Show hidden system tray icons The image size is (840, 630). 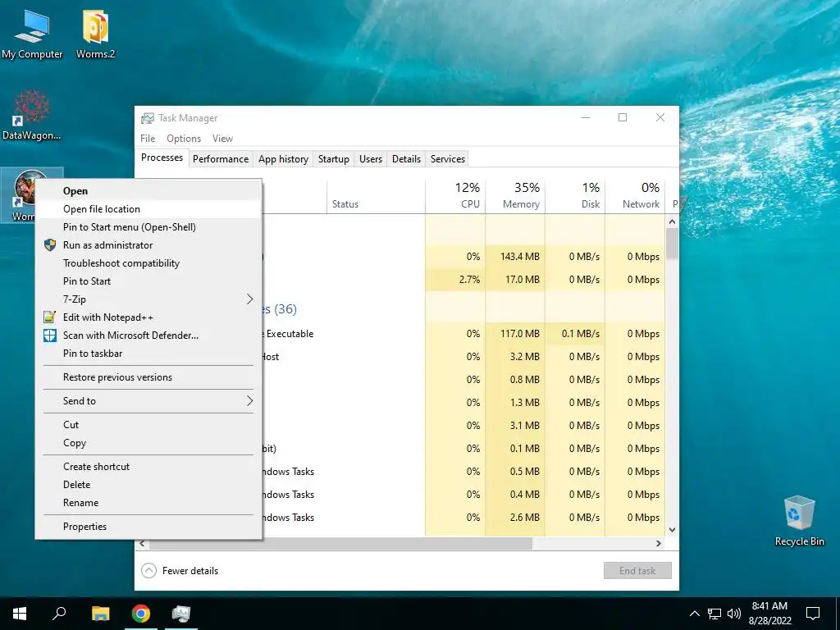(x=694, y=614)
